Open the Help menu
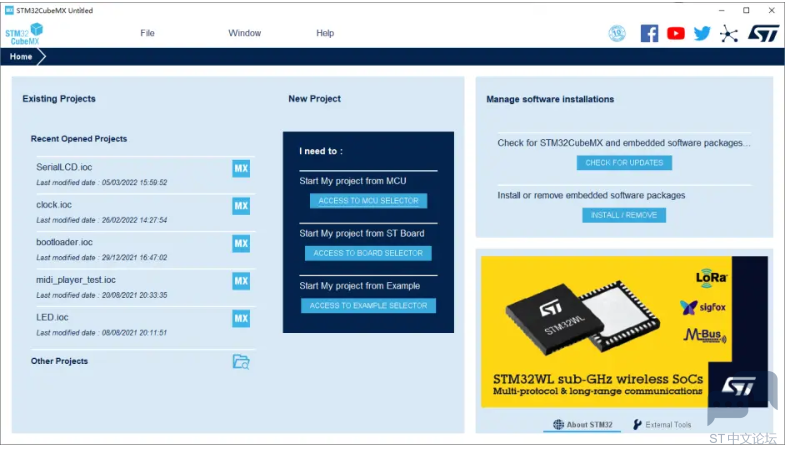This screenshot has height=454, width=786. point(325,33)
